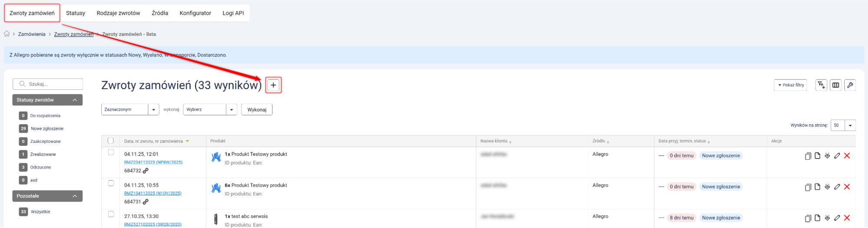Click the home icon in breadcrumb
This screenshot has width=868, height=228.
[7, 34]
